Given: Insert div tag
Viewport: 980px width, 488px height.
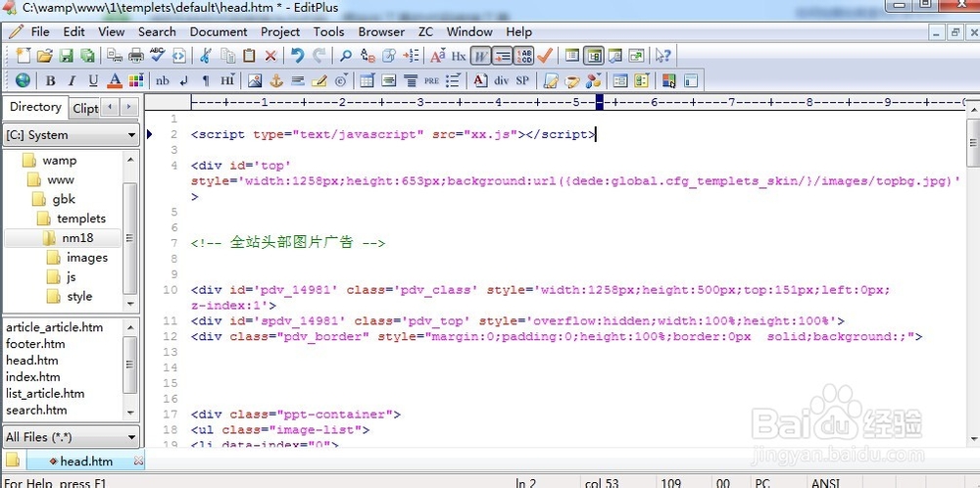Looking at the screenshot, I should coord(501,80).
